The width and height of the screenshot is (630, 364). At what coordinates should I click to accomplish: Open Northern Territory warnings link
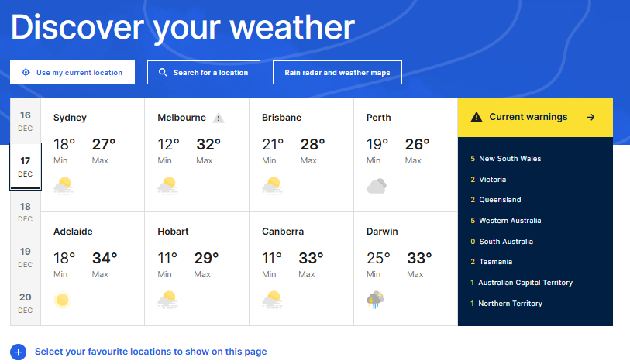510,304
